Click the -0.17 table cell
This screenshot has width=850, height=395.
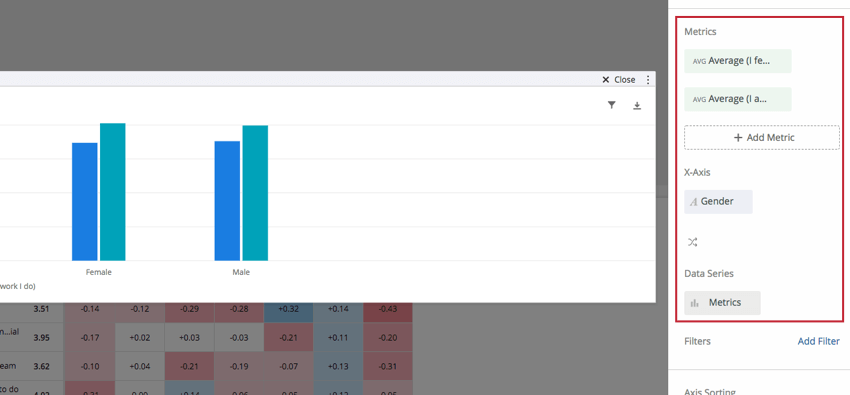90,338
